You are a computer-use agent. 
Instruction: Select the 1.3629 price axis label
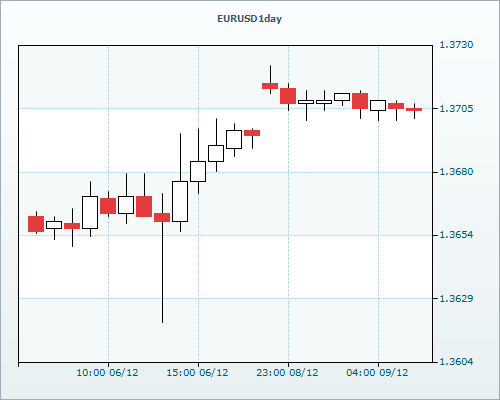(456, 298)
